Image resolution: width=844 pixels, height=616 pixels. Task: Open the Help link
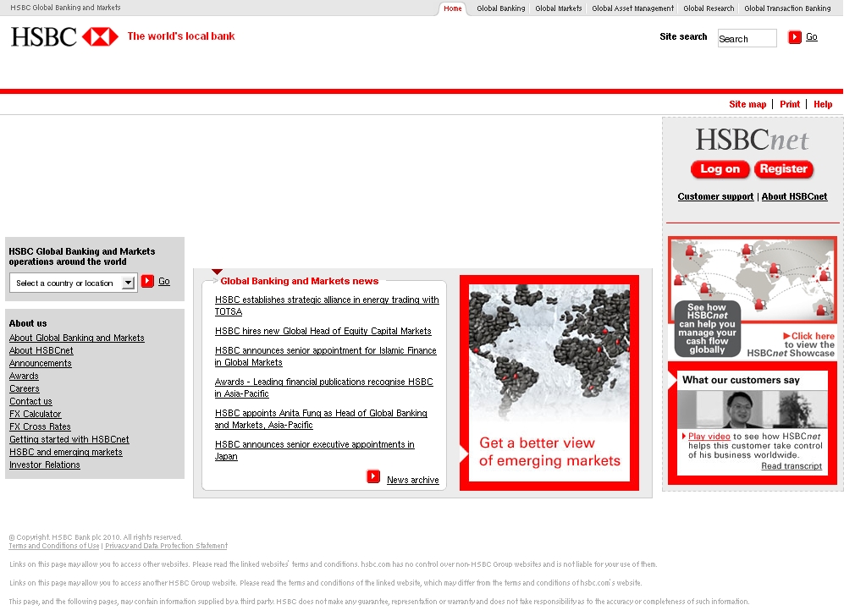tap(823, 104)
